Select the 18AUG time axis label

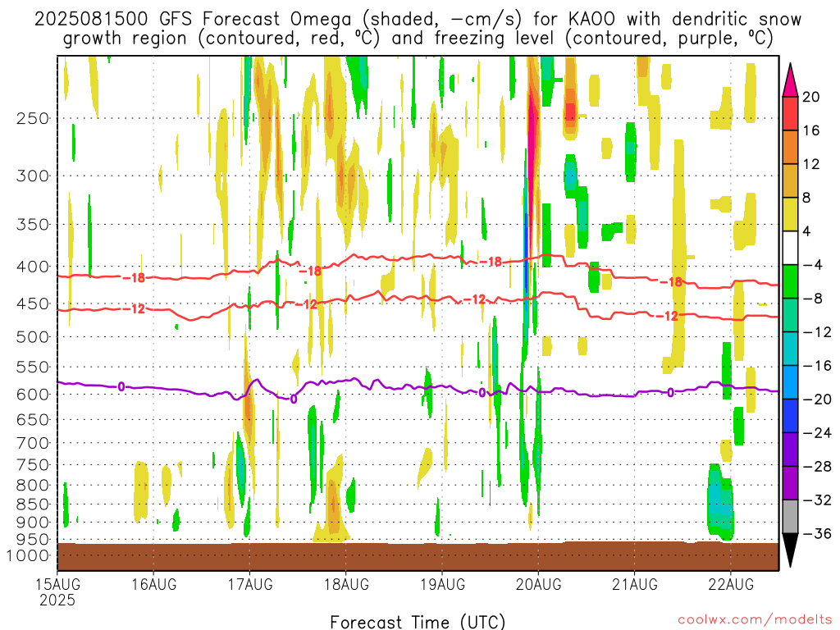(346, 584)
